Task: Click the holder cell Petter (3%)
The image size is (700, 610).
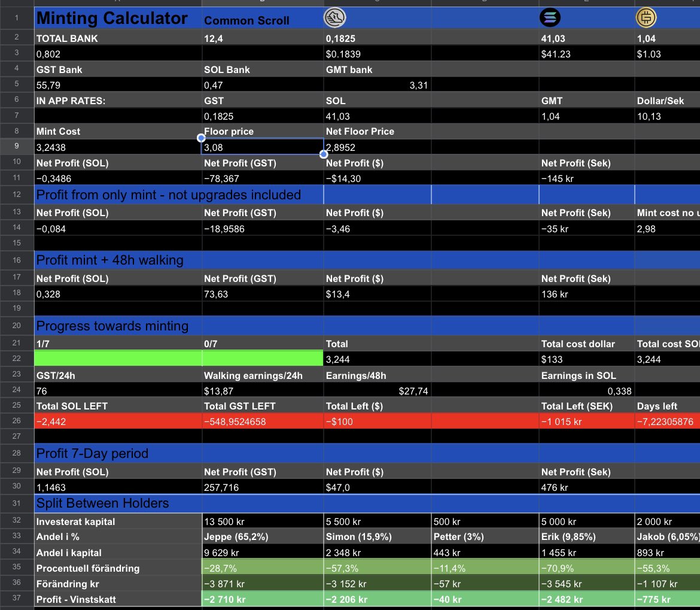Action: pyautogui.click(x=485, y=536)
